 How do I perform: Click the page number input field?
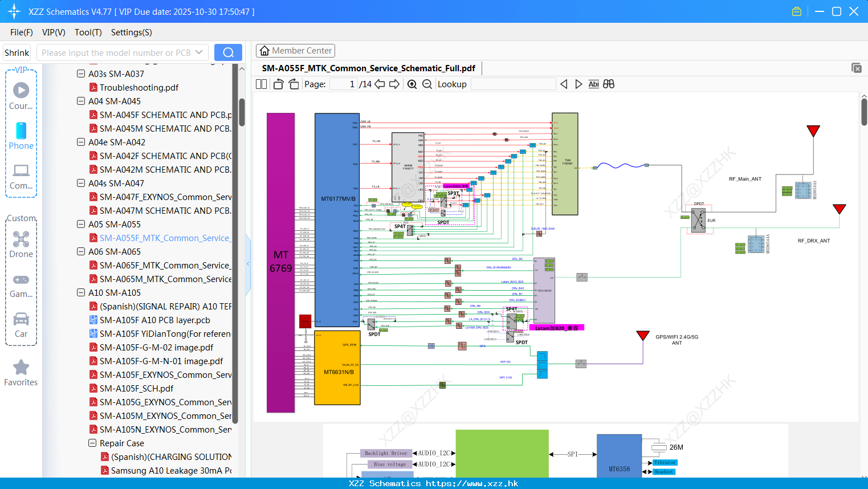[x=344, y=84]
